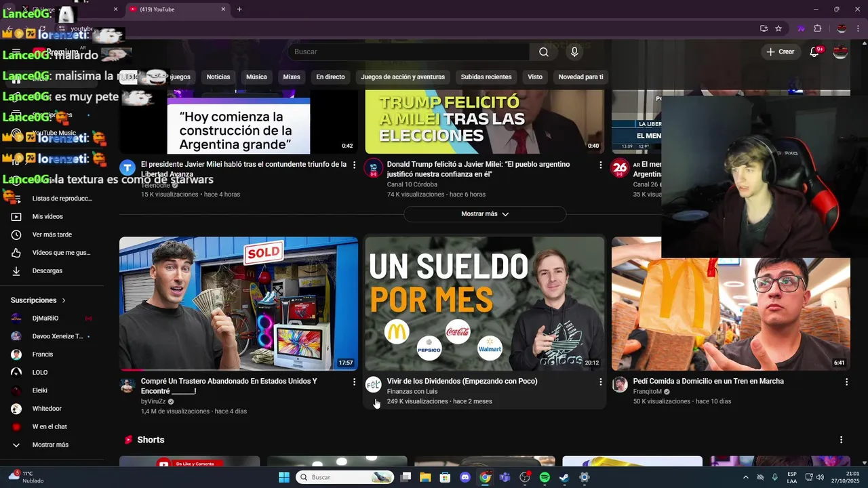
Task: Focus the YouTube Buscar search field
Action: pyautogui.click(x=409, y=52)
